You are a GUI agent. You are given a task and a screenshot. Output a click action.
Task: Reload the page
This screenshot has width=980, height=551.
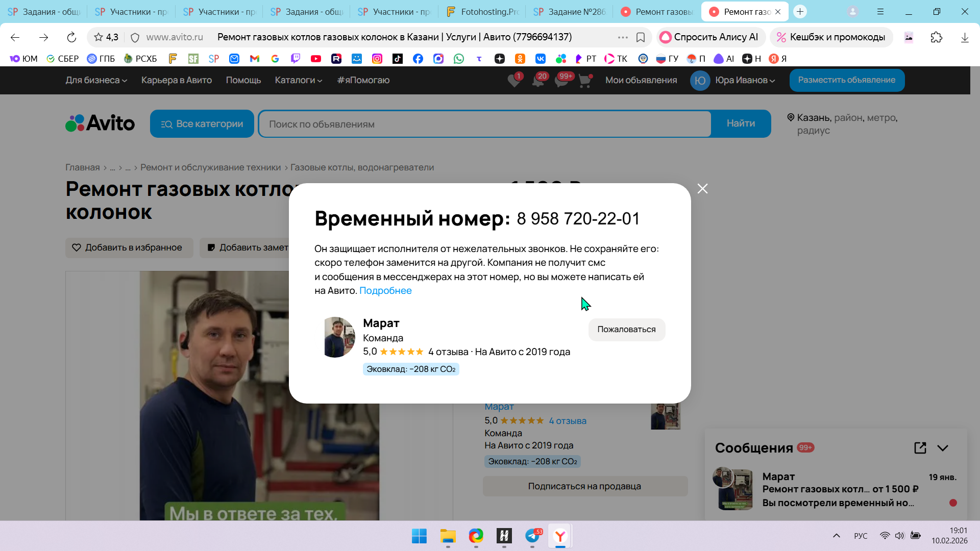click(71, 37)
